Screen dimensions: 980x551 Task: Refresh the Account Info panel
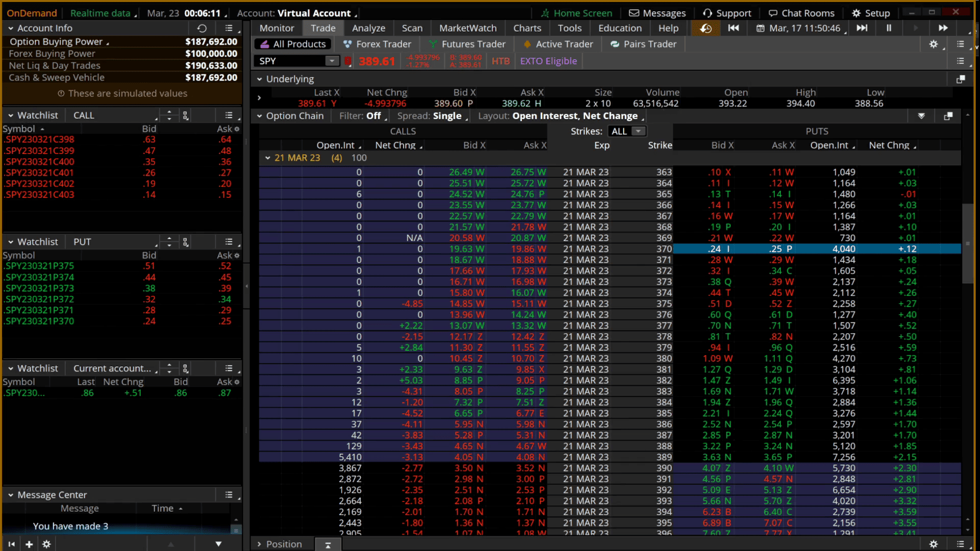pos(202,28)
